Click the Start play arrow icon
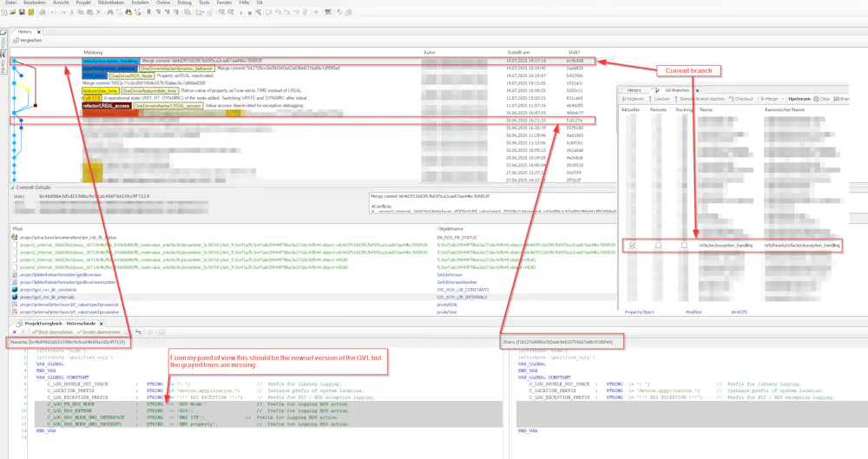The image size is (868, 459). pos(240,13)
